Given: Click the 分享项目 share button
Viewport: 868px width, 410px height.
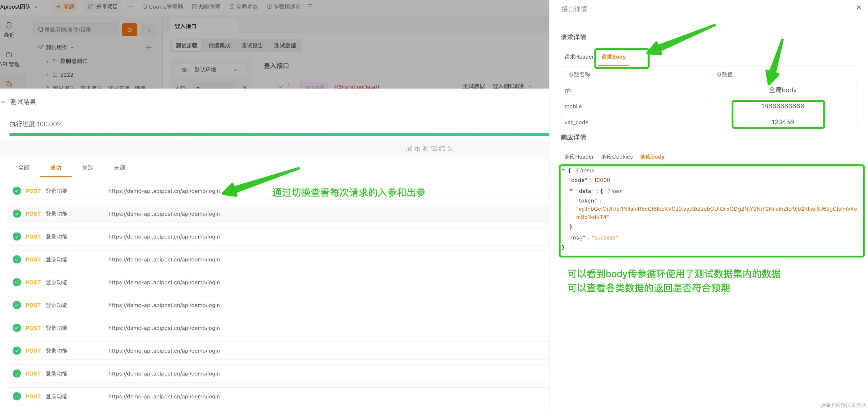Looking at the screenshot, I should [x=103, y=7].
